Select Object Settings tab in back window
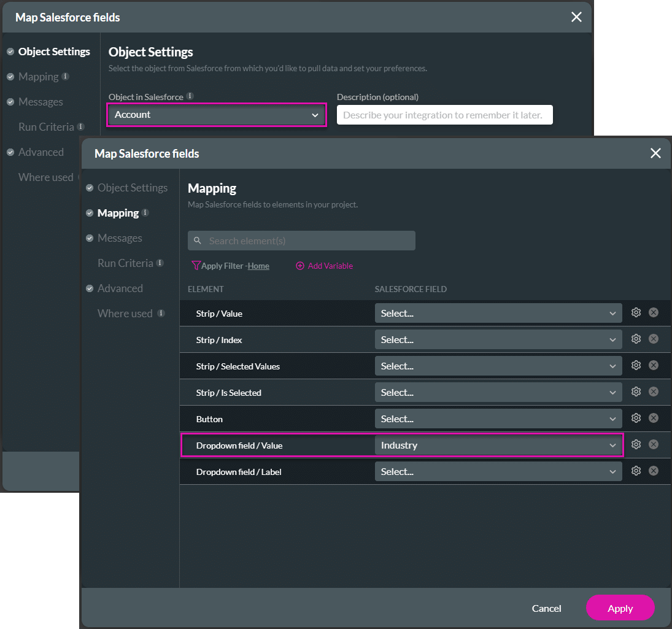The width and height of the screenshot is (672, 629). pos(54,52)
